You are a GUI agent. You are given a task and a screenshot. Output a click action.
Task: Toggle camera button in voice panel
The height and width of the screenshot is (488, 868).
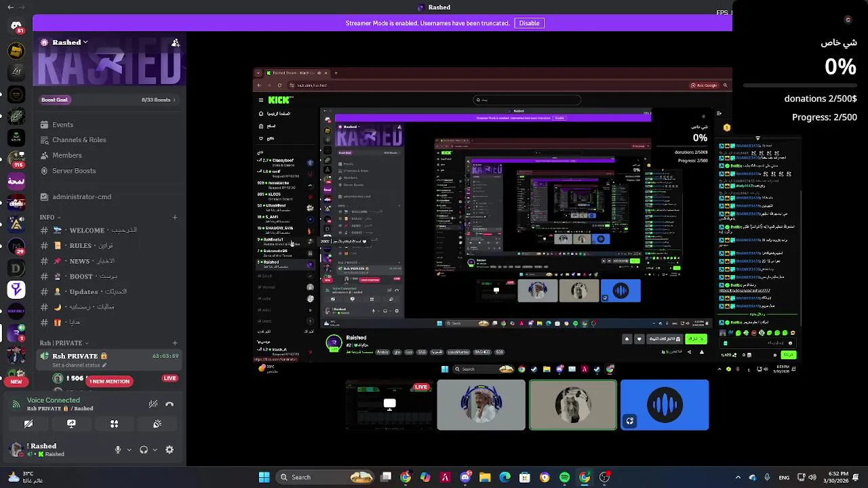pyautogui.click(x=28, y=424)
